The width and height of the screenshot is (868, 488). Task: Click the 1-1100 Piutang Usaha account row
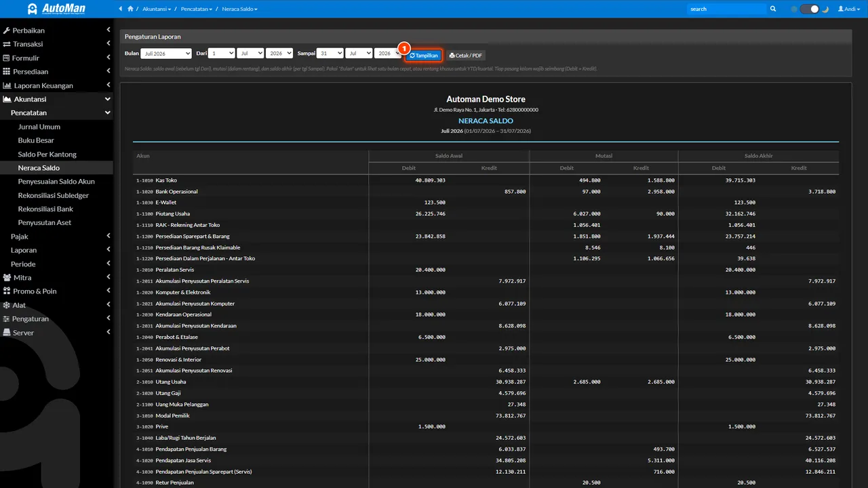(x=486, y=214)
